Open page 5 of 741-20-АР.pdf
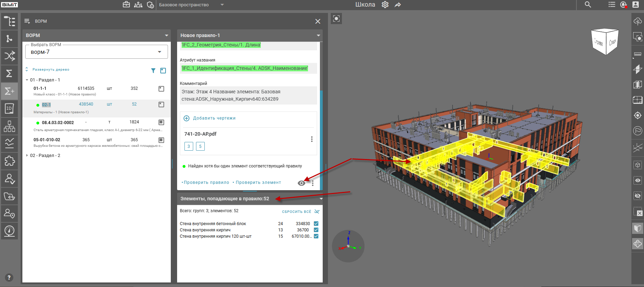Image resolution: width=644 pixels, height=287 pixels. pyautogui.click(x=200, y=146)
